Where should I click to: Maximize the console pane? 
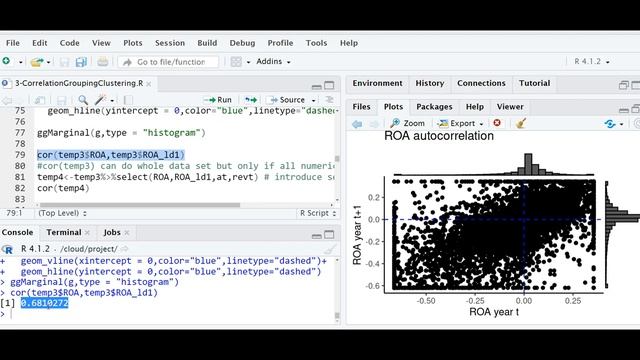[x=329, y=235]
